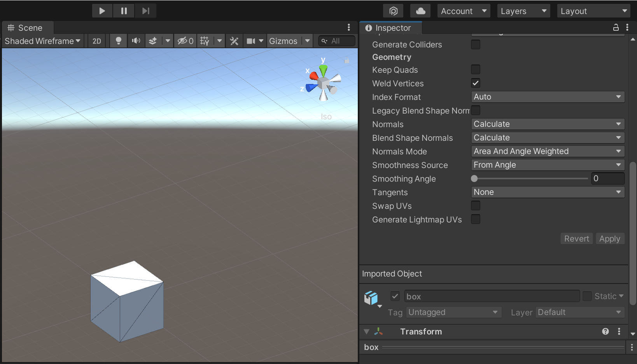The height and width of the screenshot is (364, 637).
Task: Click the Apply button
Action: (x=610, y=238)
